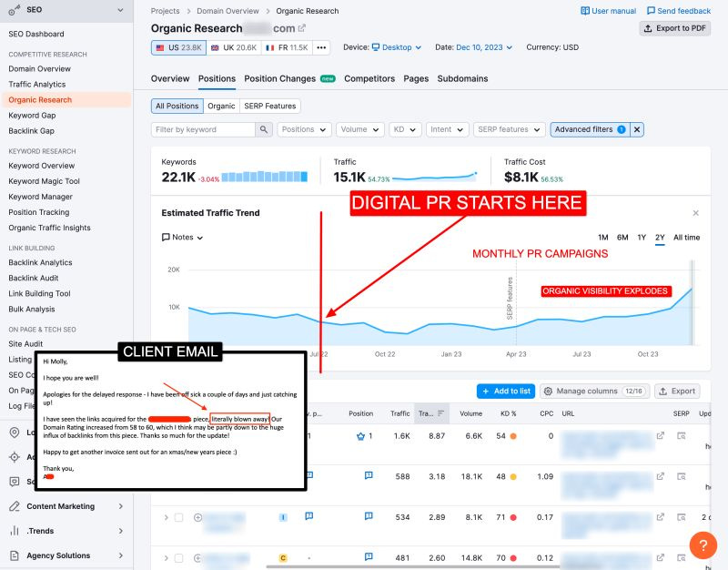Select the Organic filter

221,106
